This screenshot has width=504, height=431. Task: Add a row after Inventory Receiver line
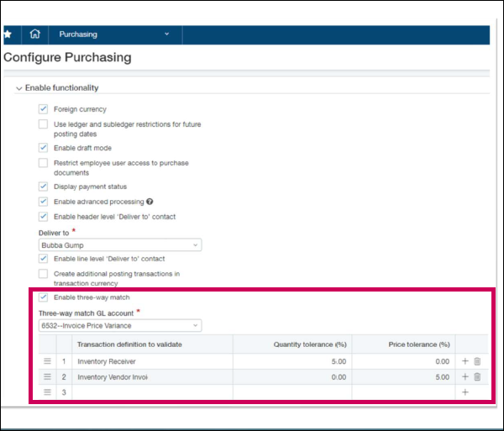465,361
